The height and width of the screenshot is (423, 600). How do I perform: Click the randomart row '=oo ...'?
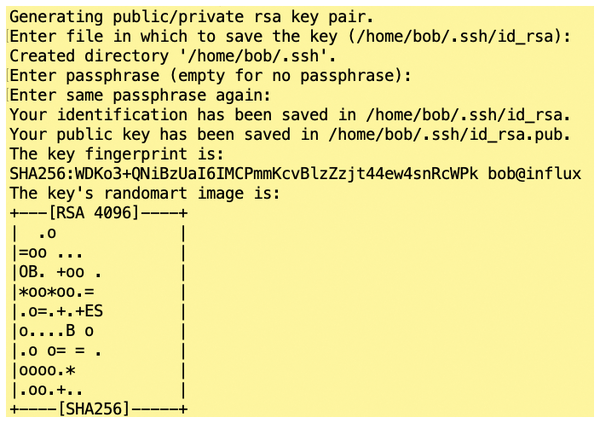pos(99,253)
